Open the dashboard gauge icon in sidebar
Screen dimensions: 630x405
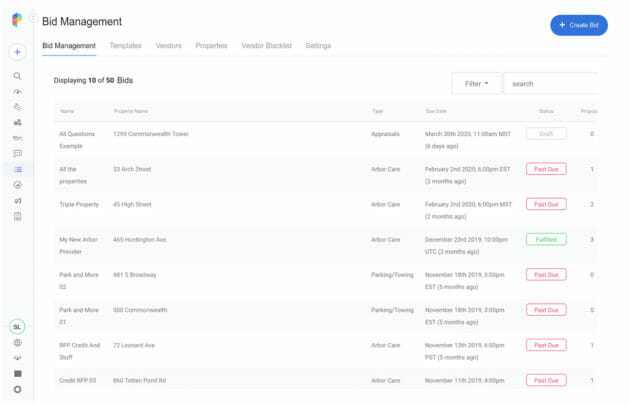[x=17, y=92]
